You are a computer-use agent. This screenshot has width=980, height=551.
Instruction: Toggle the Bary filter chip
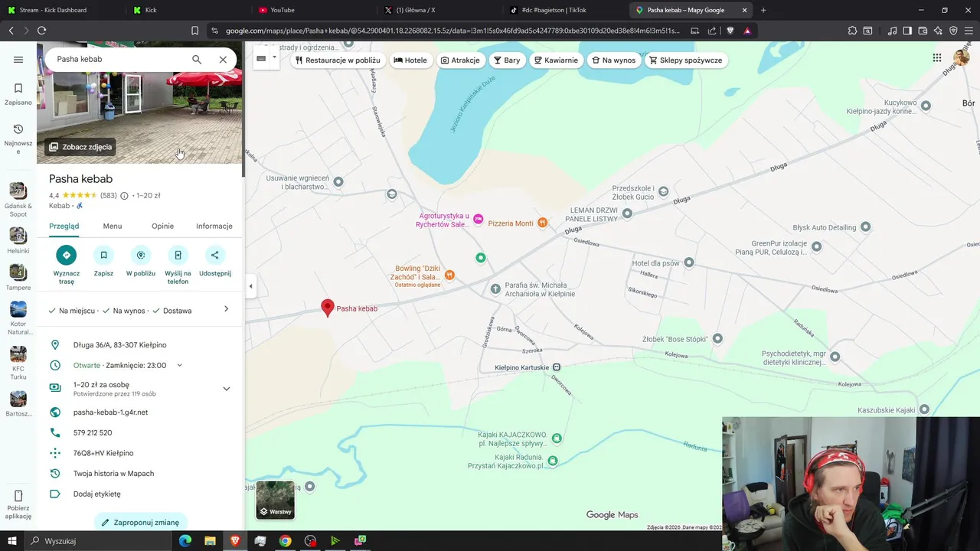click(507, 60)
